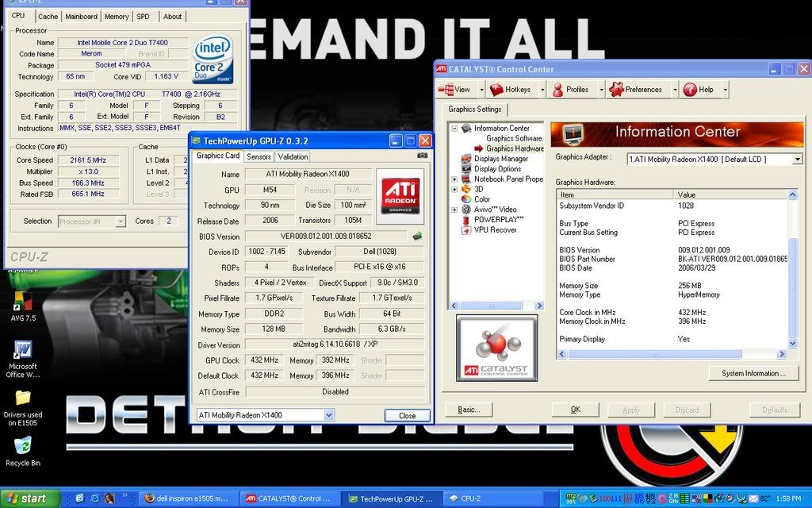
Task: Collapse the Information Center tree node
Action: coord(454,128)
